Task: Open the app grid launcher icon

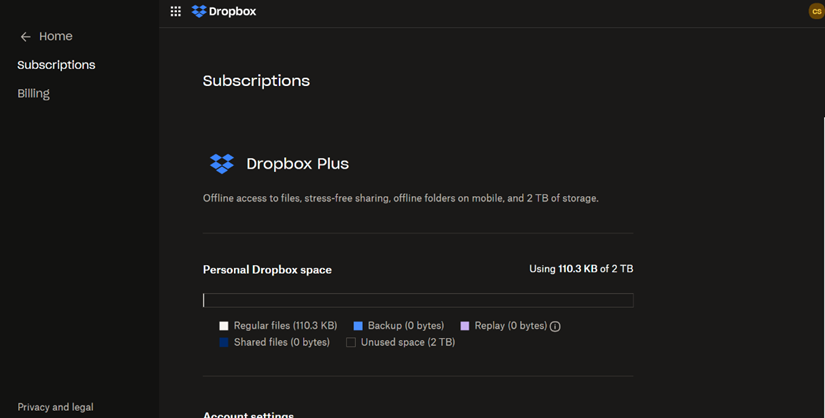Action: 176,11
